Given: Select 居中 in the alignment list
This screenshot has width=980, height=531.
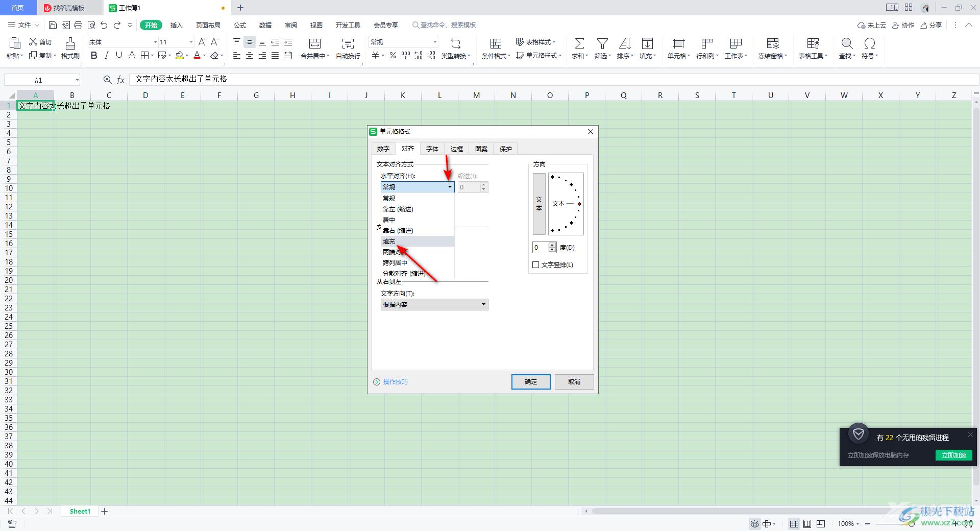Looking at the screenshot, I should [x=418, y=220].
